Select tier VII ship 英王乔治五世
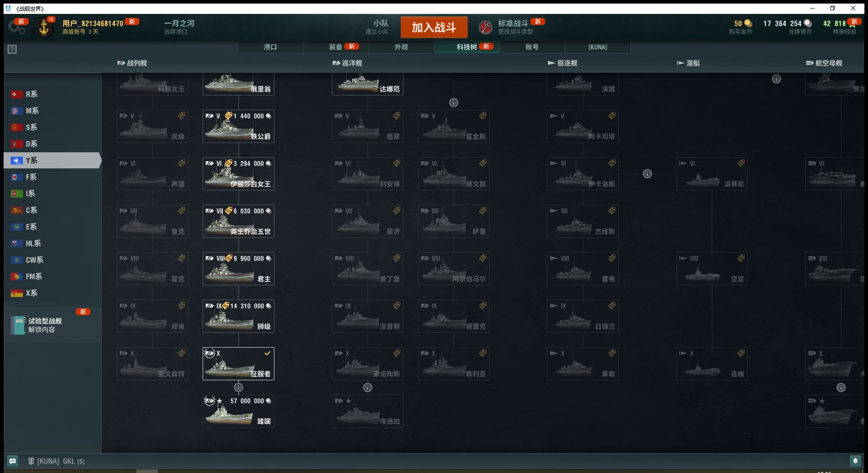Screen dimensions: 868x473 (239, 221)
